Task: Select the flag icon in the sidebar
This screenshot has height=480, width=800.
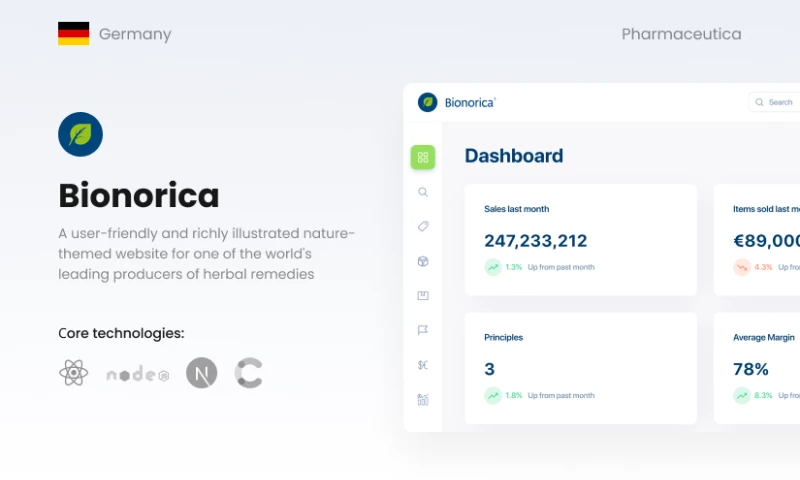Action: [x=423, y=330]
